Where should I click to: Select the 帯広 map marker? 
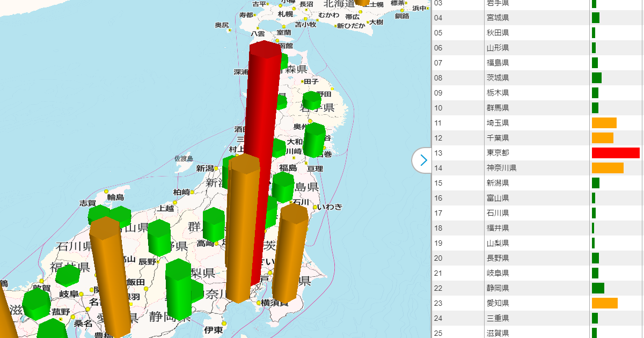360,11
